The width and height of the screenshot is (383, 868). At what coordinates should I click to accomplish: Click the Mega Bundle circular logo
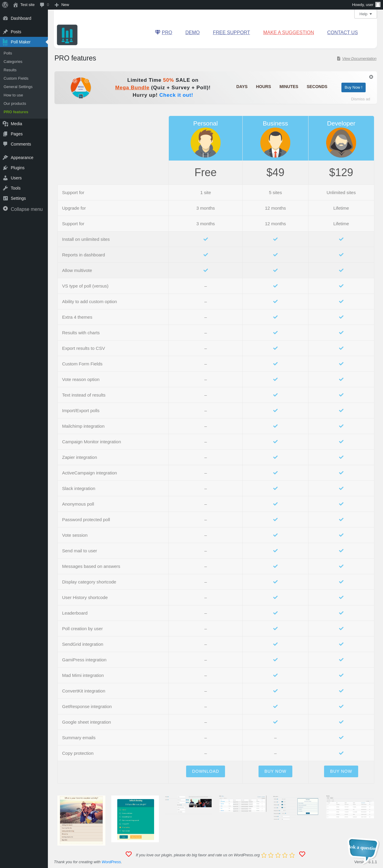coord(81,87)
